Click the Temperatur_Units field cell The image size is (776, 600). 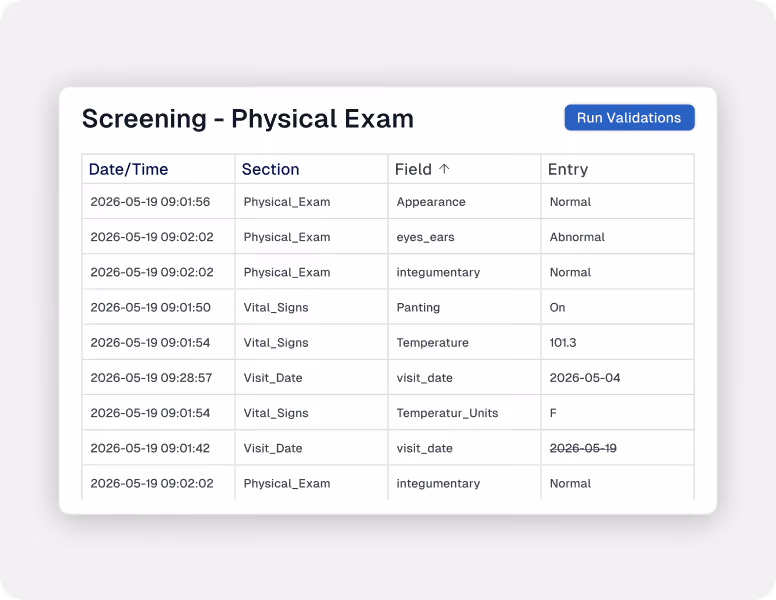[x=447, y=412]
